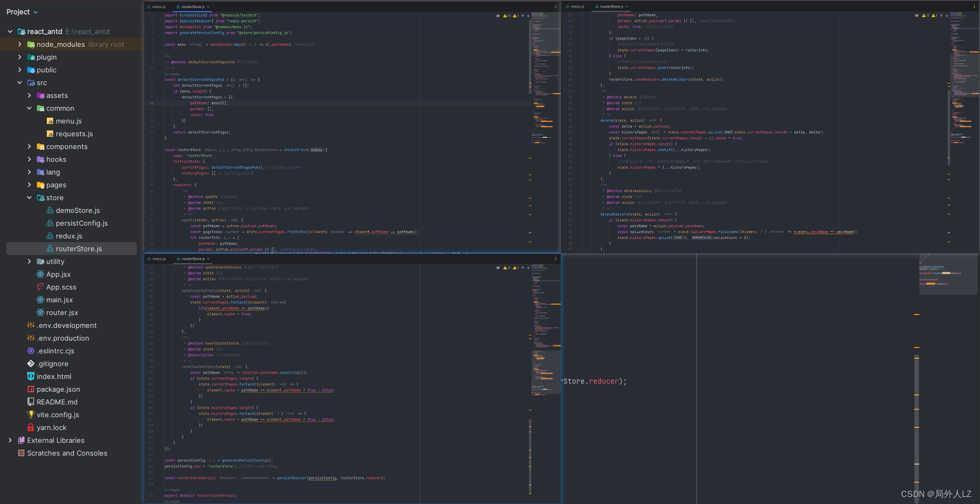Open tab options menu in top-left editor
The width and height of the screenshot is (980, 504).
(556, 7)
